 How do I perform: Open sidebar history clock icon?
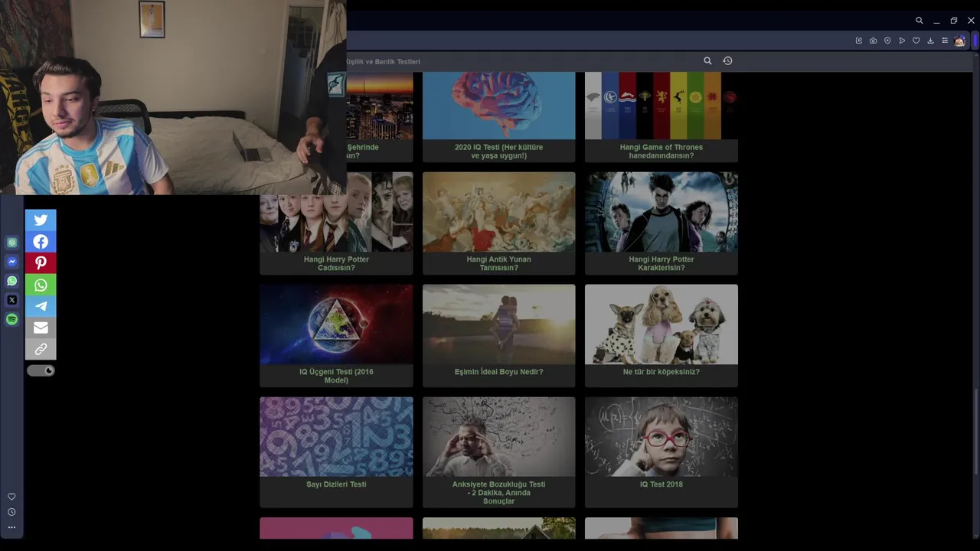point(11,512)
